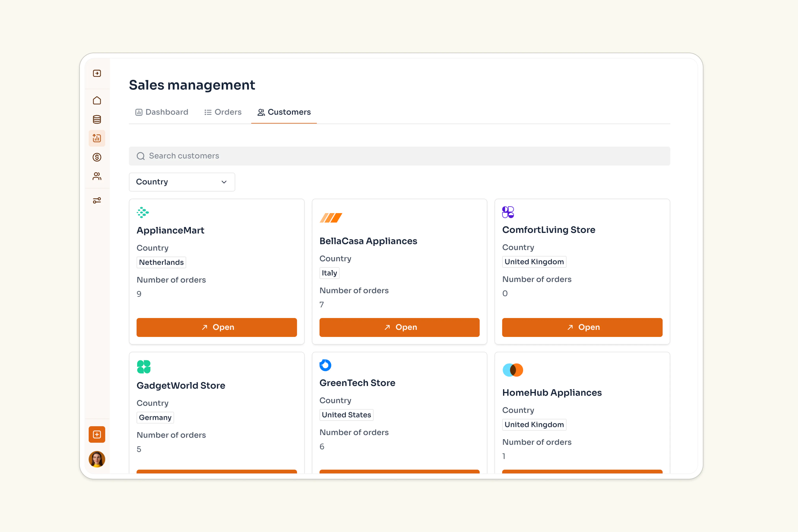
Task: Open the ApplianceMart customer card
Action: point(217,327)
